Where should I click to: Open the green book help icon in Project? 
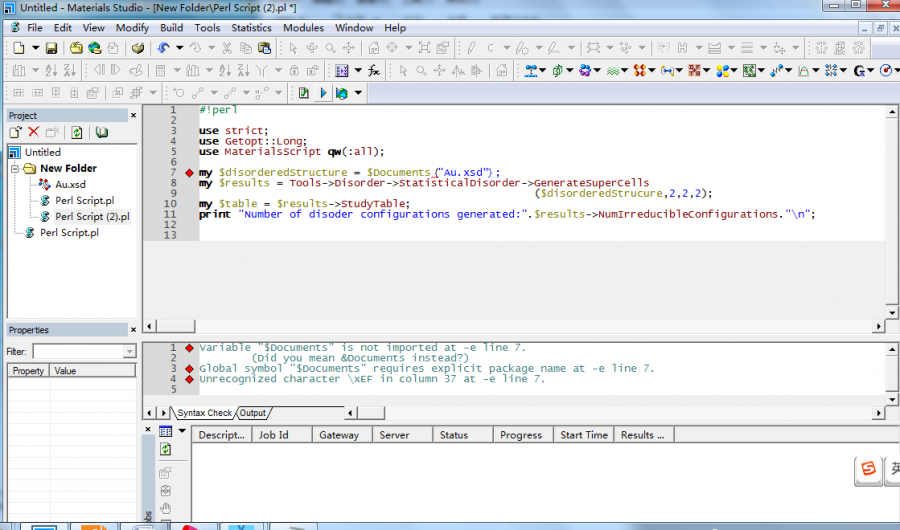click(x=101, y=132)
